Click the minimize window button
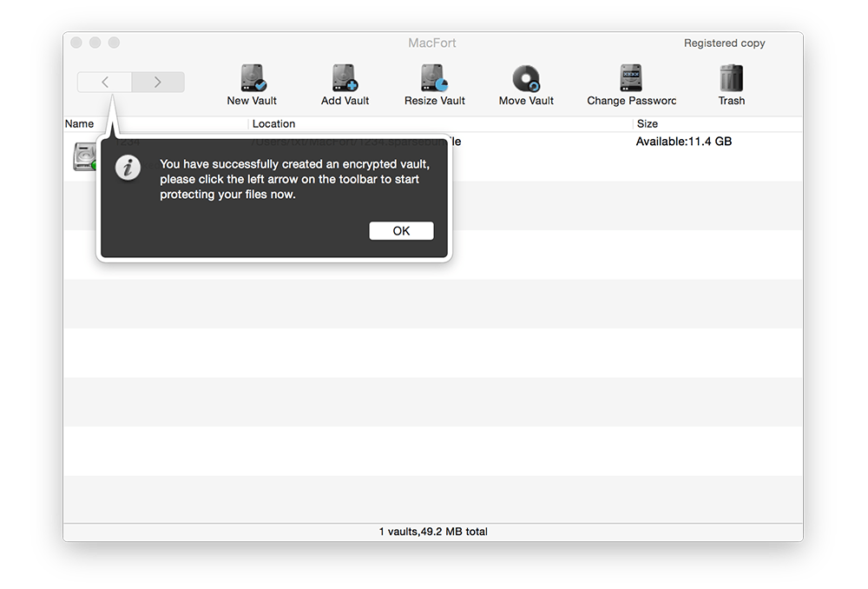 point(95,43)
